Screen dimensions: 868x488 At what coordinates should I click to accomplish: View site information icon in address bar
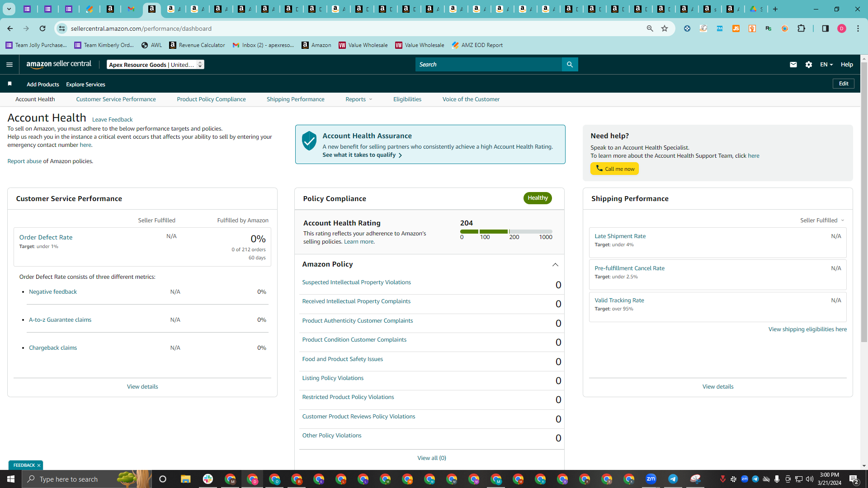(x=62, y=28)
